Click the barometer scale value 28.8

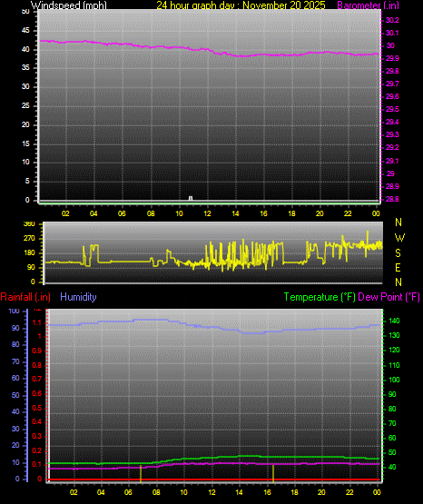[x=392, y=199]
